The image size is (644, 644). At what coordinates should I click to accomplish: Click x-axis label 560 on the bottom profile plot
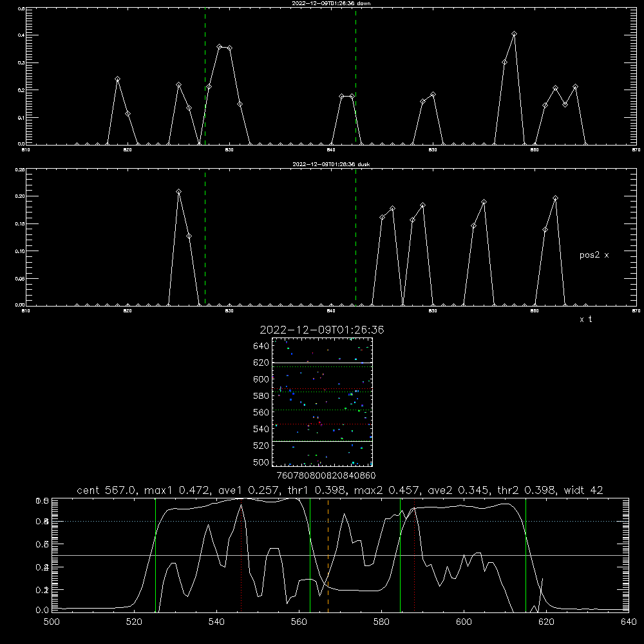299,622
